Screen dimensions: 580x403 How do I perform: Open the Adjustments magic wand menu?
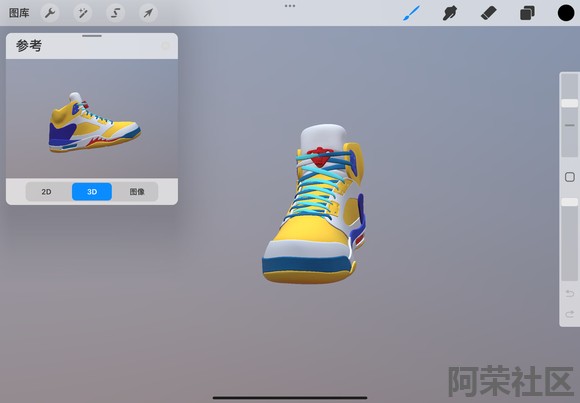click(x=82, y=13)
